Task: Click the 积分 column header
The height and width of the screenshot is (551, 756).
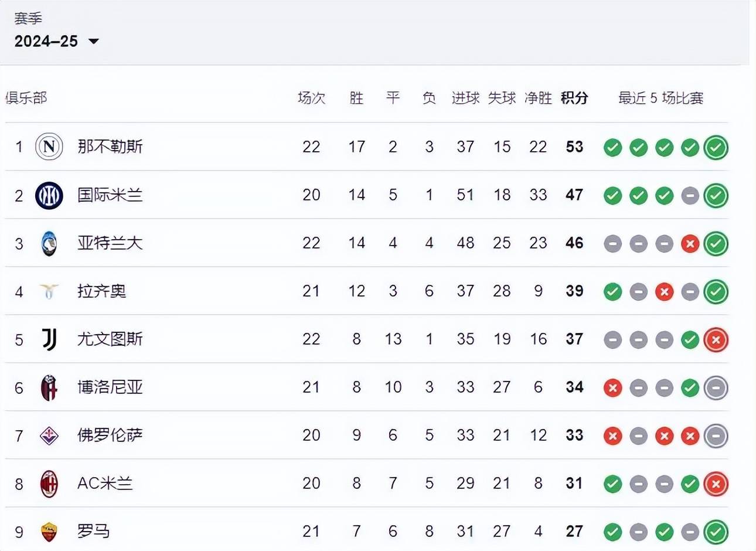Action: pyautogui.click(x=574, y=98)
